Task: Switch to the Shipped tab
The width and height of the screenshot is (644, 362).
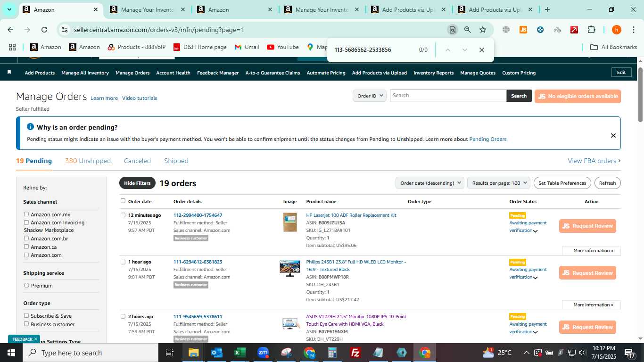Action: 176,161
